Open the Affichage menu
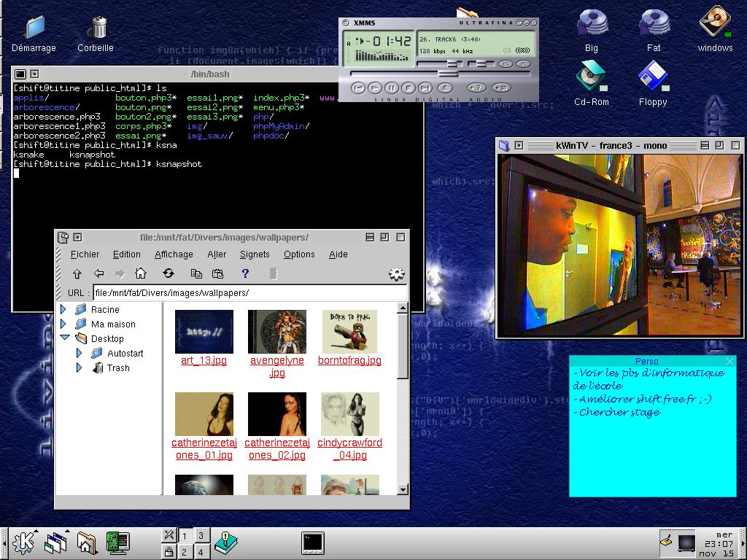 [x=174, y=254]
